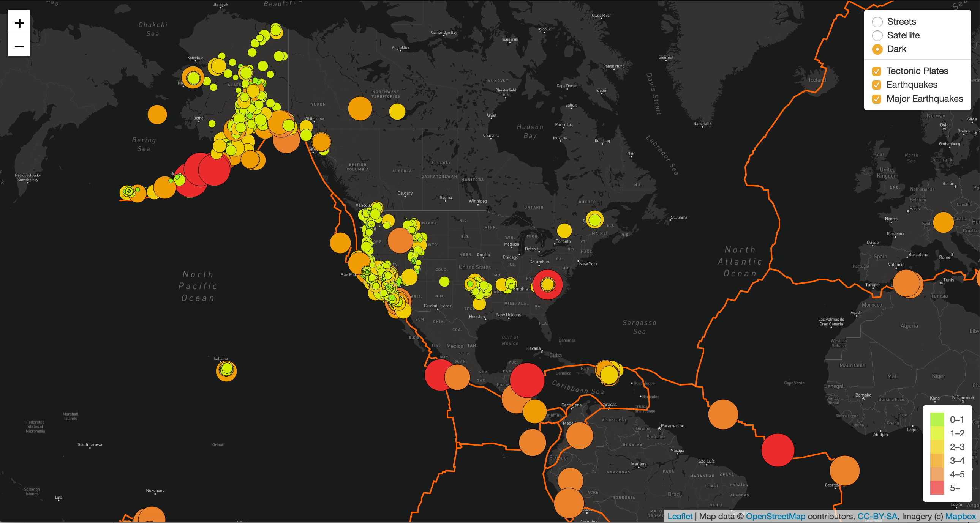Toggle the Major Earthquakes overlay
The width and height of the screenshot is (980, 523).
pos(877,98)
